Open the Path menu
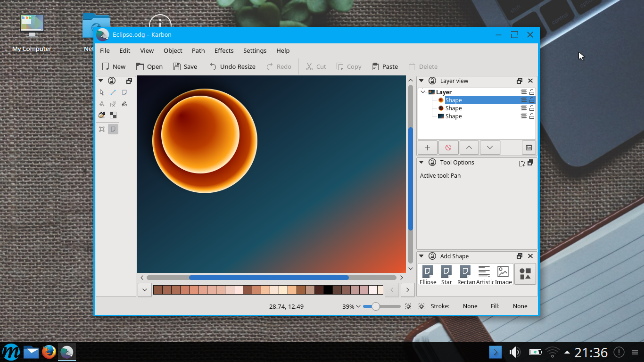This screenshot has height=362, width=644. coord(198,50)
